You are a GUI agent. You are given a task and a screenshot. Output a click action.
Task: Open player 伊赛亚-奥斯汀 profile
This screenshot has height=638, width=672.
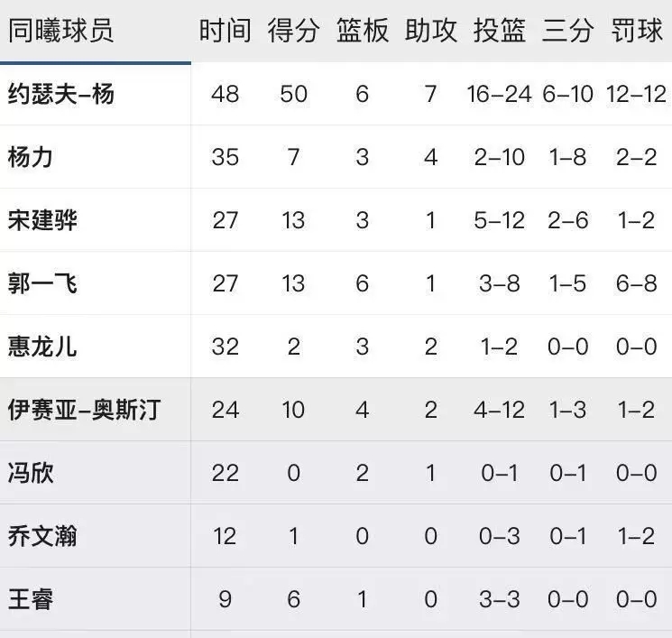tap(85, 410)
